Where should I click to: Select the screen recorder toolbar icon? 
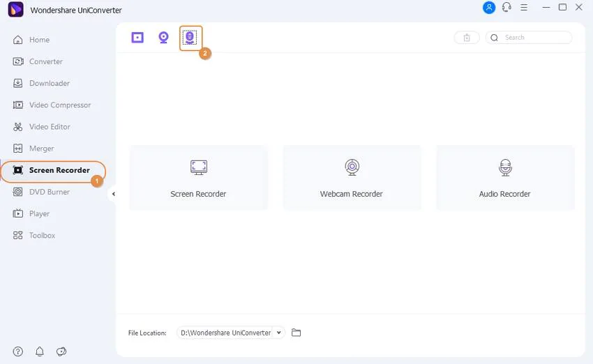pyautogui.click(x=137, y=38)
